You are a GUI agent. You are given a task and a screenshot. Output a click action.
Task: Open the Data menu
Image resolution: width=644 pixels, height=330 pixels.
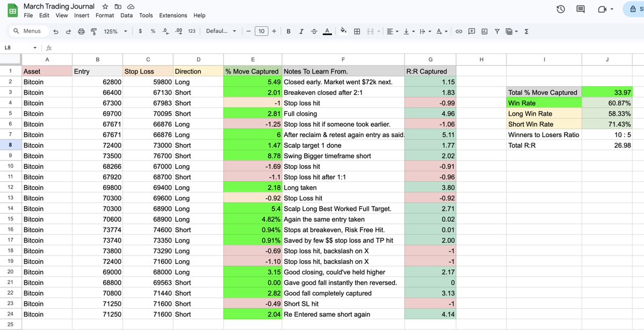127,16
